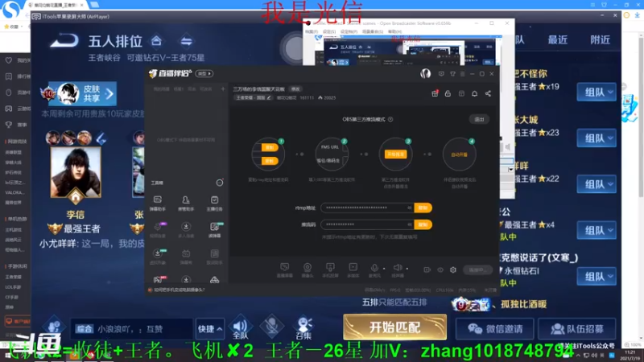This screenshot has width=644, height=362.
Task: Click 退出 to leave OBS push mode
Action: [x=479, y=119]
